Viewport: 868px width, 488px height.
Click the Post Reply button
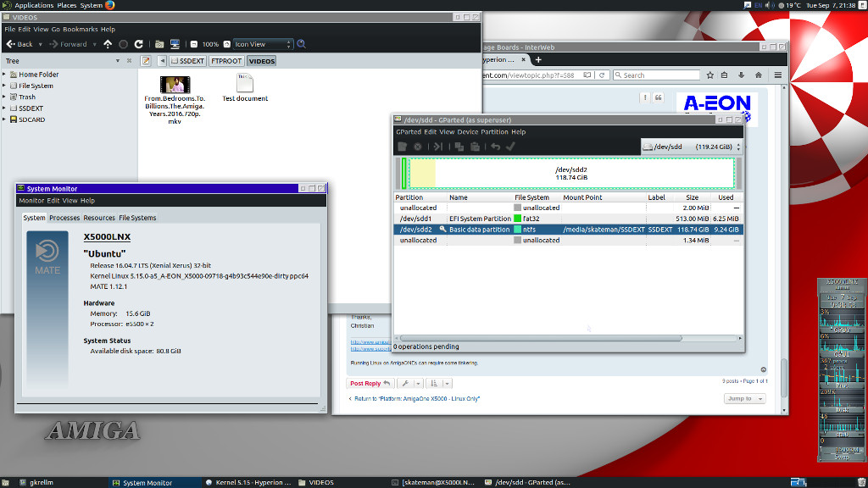370,384
